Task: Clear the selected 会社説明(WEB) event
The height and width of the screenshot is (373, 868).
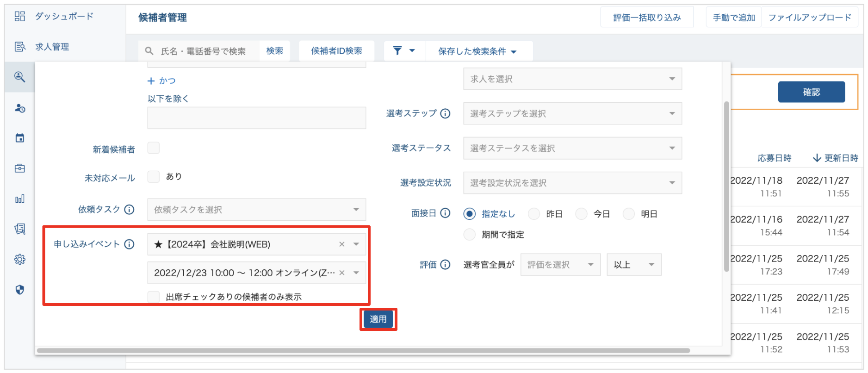Action: tap(341, 244)
